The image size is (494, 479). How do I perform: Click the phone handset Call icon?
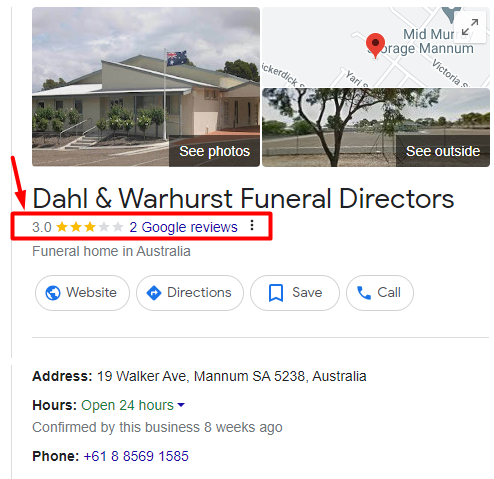[364, 293]
